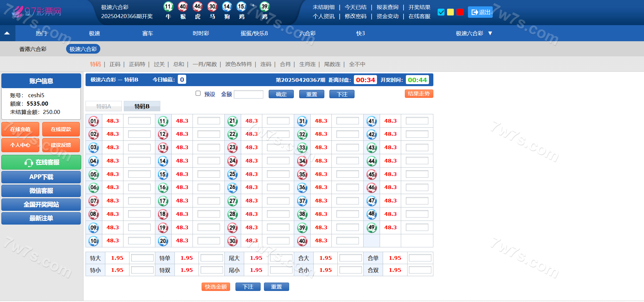The width and height of the screenshot is (644, 302).
Task: Click the orange 结果走势 button
Action: click(x=419, y=94)
